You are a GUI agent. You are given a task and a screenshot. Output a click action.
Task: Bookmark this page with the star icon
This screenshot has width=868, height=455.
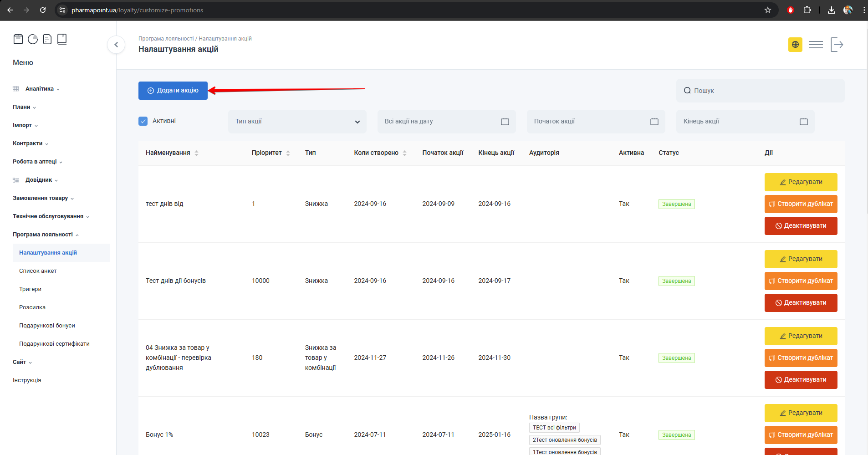767,10
